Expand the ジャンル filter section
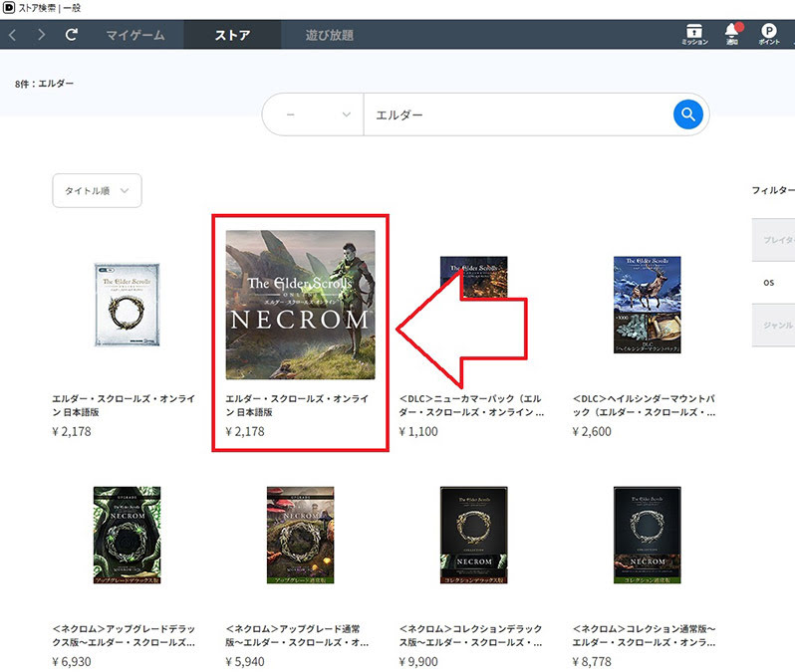 point(774,326)
